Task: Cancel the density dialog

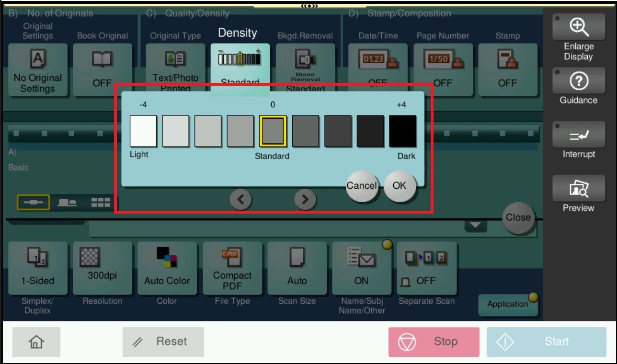Action: click(362, 185)
